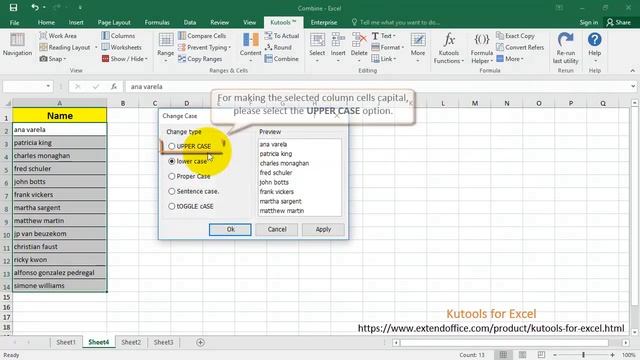This screenshot has height=360, width=640.
Task: Select the UPPER CASE radio option
Action: (172, 146)
